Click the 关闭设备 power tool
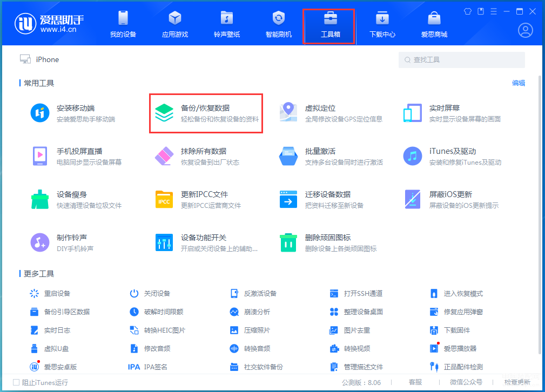The image size is (545, 392). [150, 294]
